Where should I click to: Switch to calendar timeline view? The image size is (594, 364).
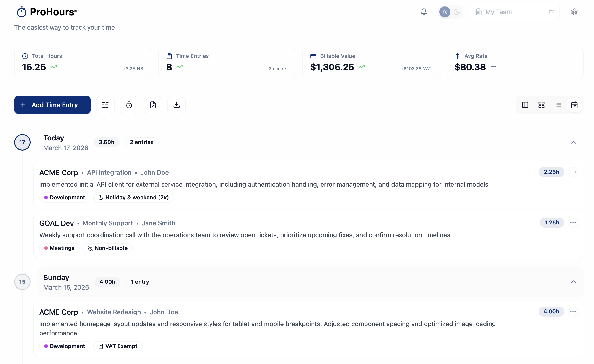point(574,105)
